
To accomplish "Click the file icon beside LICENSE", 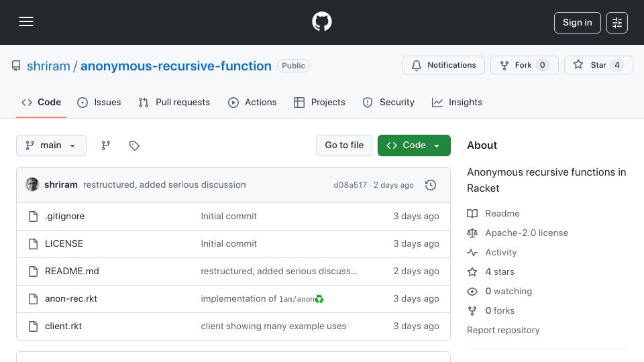I will 34,244.
